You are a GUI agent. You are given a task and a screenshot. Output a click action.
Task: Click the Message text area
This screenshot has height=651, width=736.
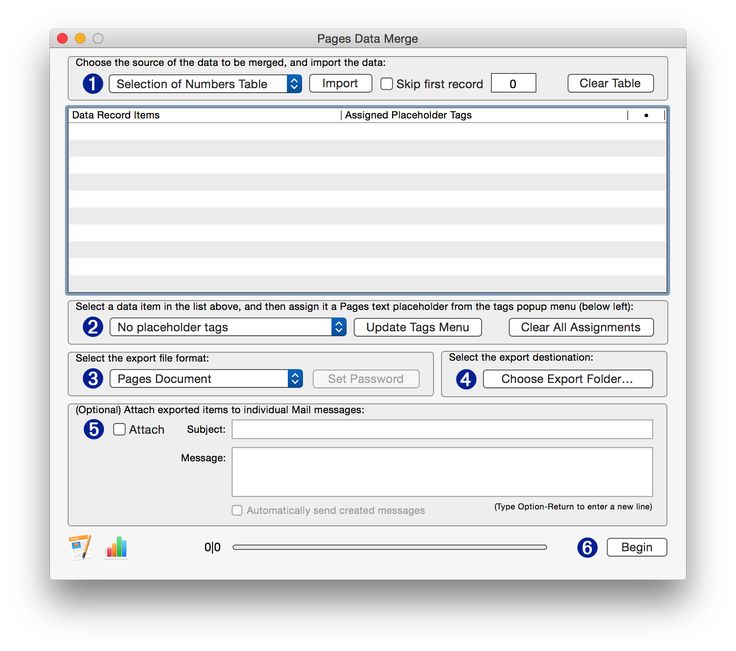tap(442, 472)
